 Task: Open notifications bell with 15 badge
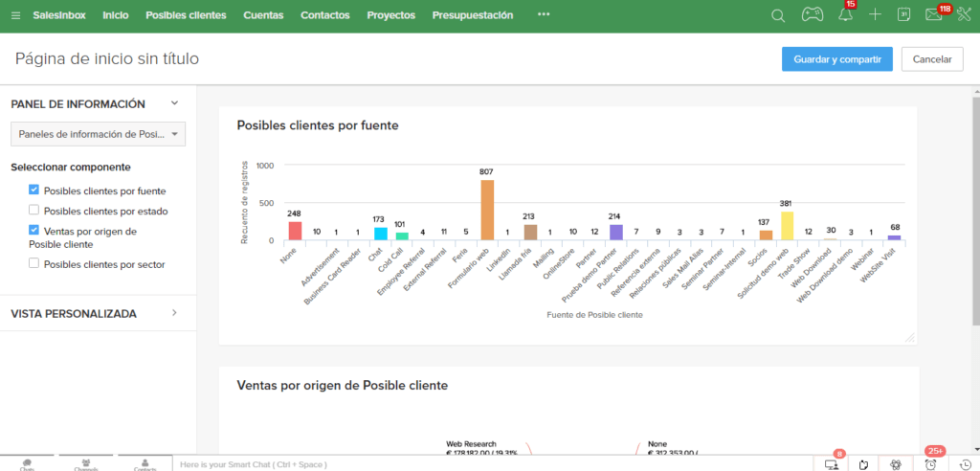pos(846,13)
